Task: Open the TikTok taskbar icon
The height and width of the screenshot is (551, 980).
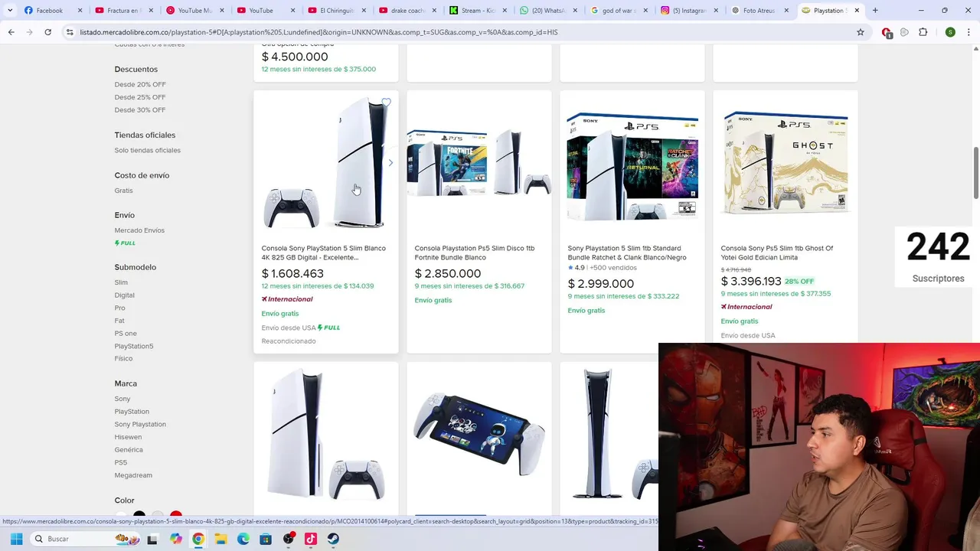Action: [311, 539]
